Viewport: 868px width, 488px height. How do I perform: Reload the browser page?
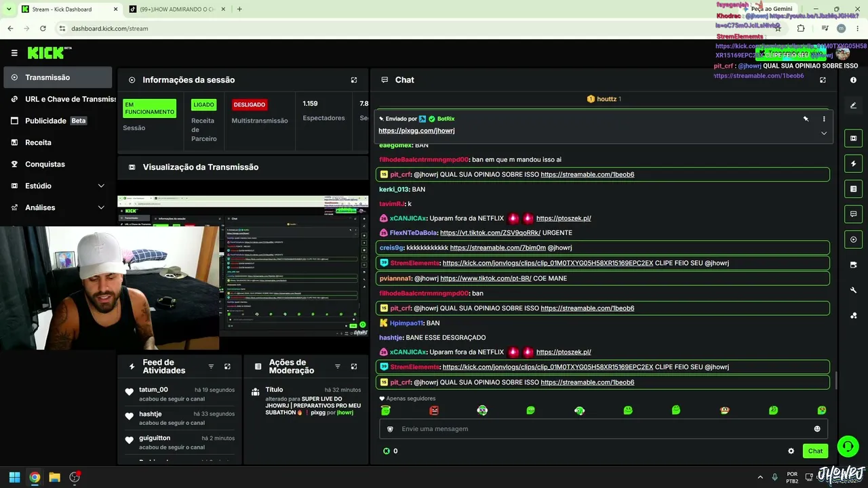[x=43, y=28]
